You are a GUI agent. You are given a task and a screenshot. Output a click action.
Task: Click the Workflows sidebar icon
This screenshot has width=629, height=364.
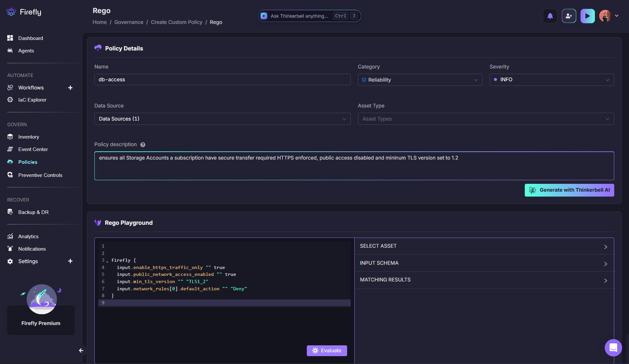click(x=10, y=87)
